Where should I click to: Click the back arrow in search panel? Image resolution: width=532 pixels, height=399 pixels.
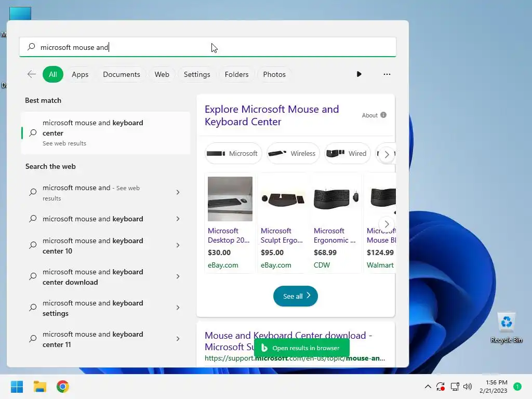tap(32, 74)
